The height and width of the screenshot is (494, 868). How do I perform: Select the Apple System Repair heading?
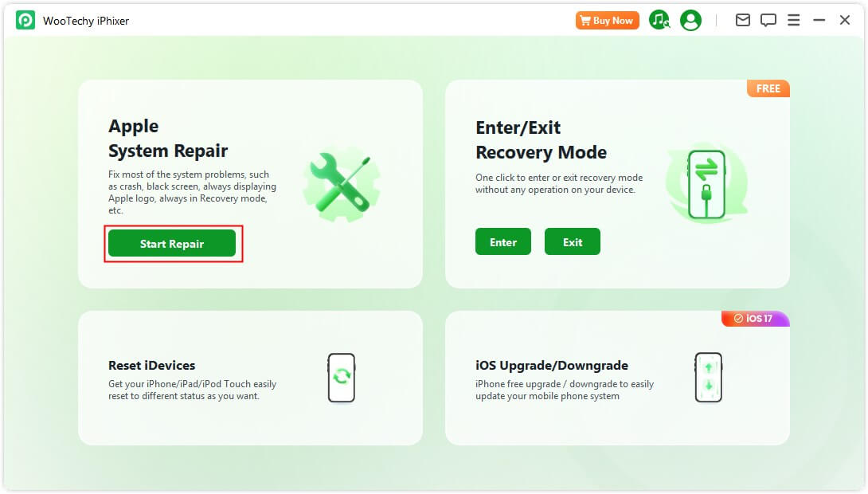pos(168,139)
